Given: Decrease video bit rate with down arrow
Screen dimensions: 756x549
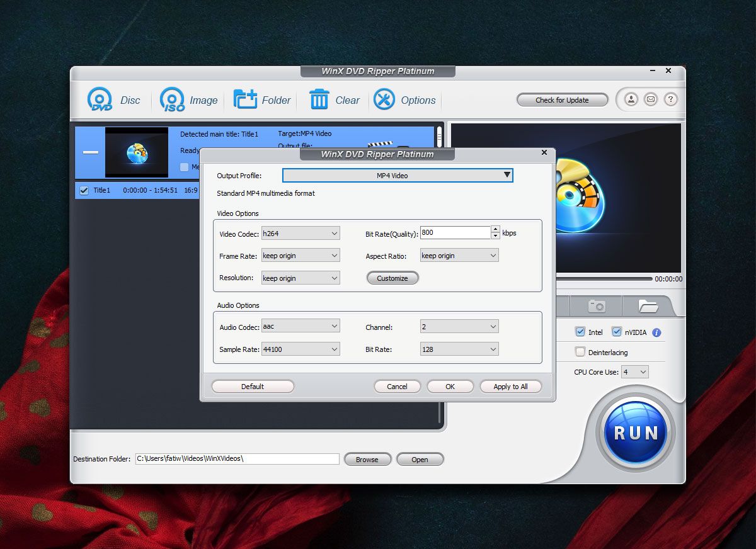Looking at the screenshot, I should (496, 236).
